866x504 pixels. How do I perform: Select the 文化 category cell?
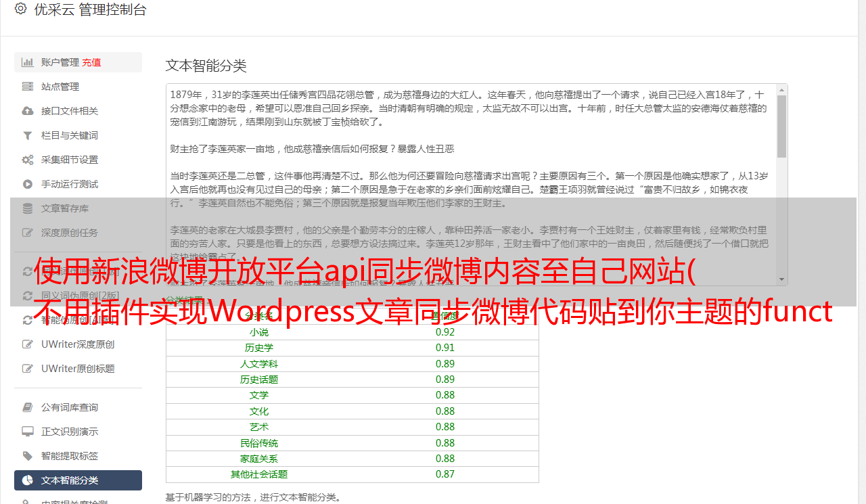[x=259, y=411]
